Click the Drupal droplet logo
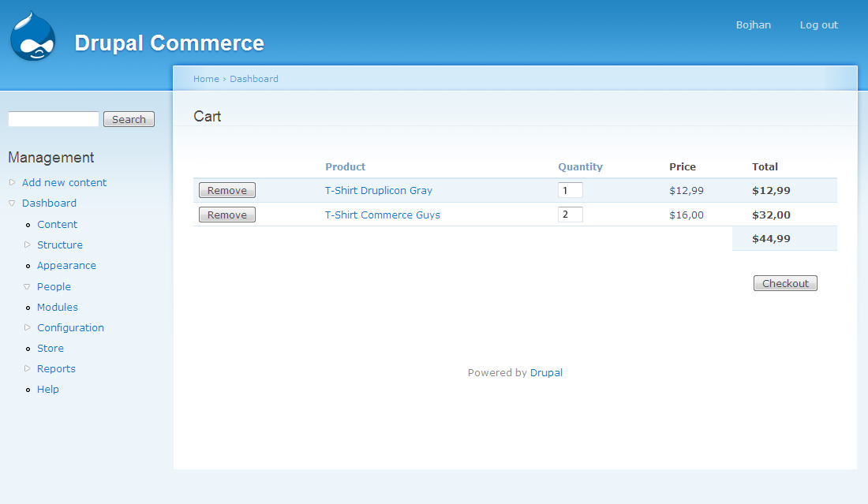The height and width of the screenshot is (504, 868). coord(32,35)
